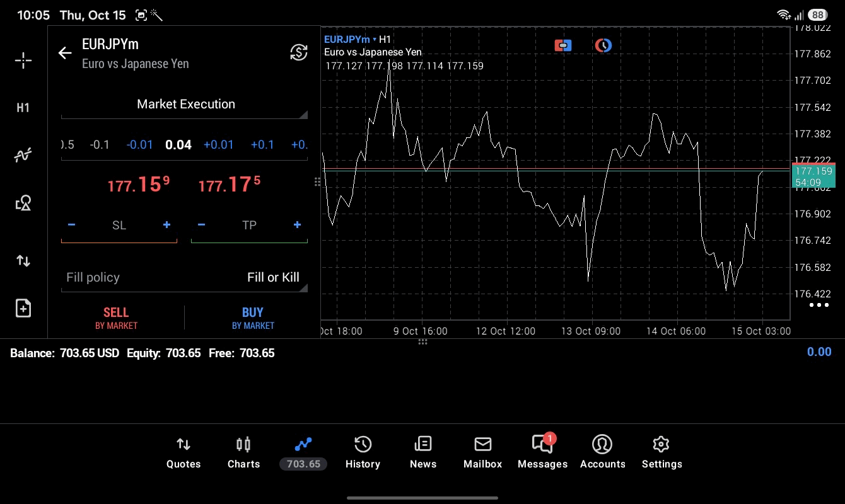Open the three-dot chart menu
845x504 pixels.
click(819, 305)
